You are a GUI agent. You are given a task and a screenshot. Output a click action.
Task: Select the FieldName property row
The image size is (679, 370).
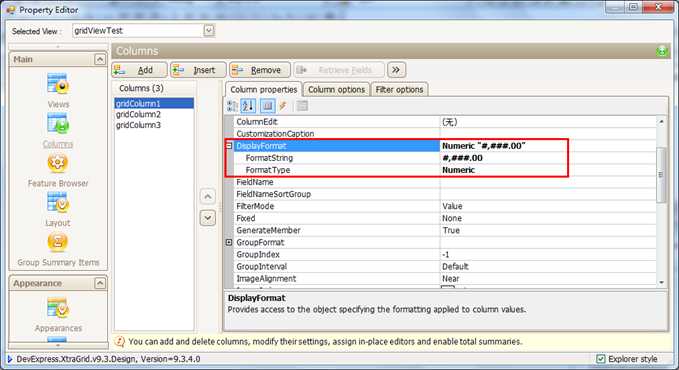(445, 182)
